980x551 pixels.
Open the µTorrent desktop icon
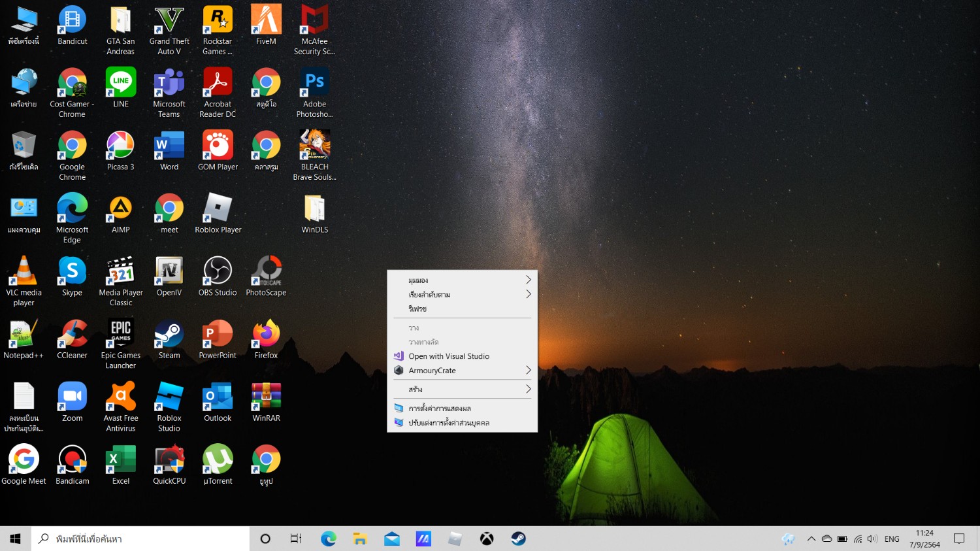tap(218, 465)
